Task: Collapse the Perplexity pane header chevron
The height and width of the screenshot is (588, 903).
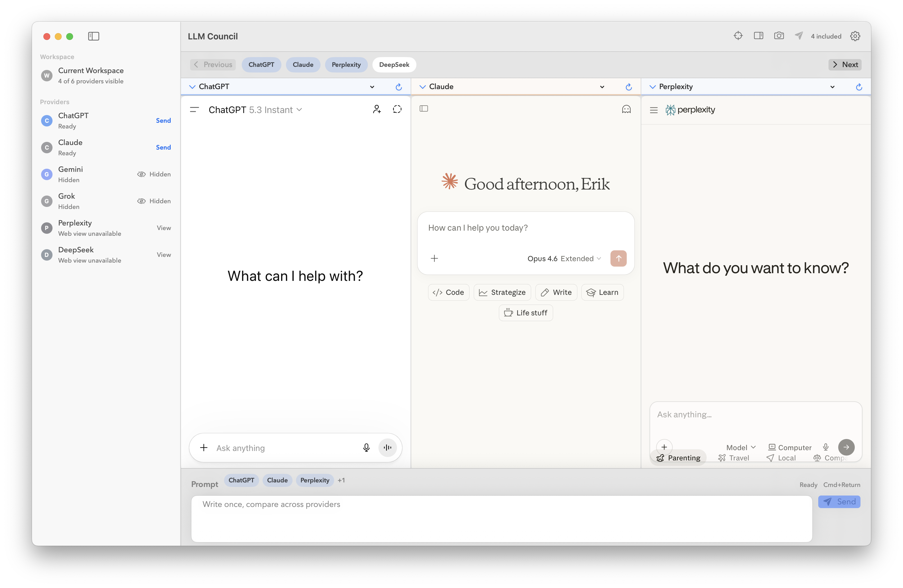Action: pyautogui.click(x=652, y=87)
